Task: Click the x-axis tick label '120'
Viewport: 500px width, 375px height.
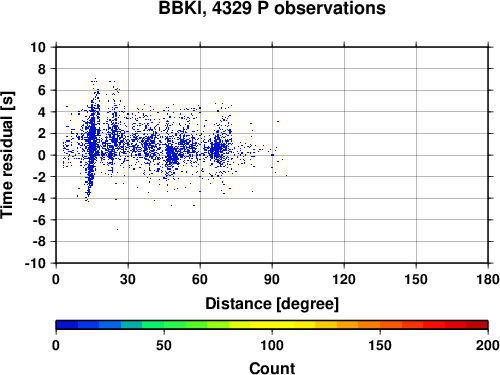Action: [344, 279]
